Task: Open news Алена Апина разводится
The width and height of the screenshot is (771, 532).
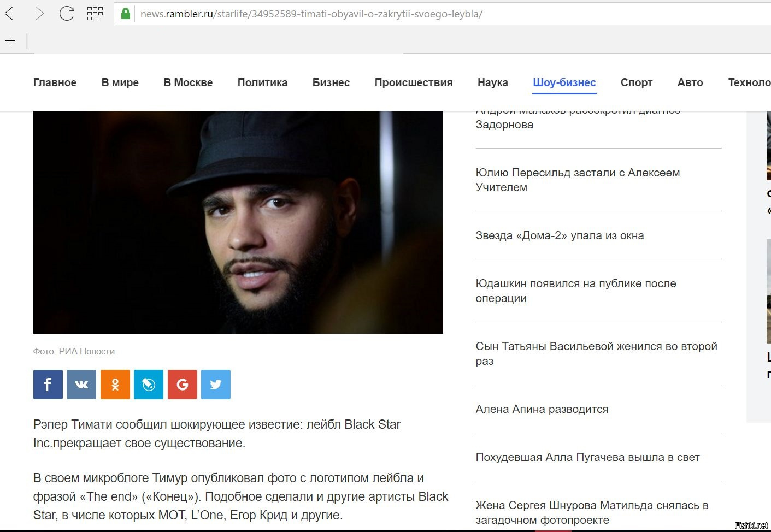Action: 542,409
